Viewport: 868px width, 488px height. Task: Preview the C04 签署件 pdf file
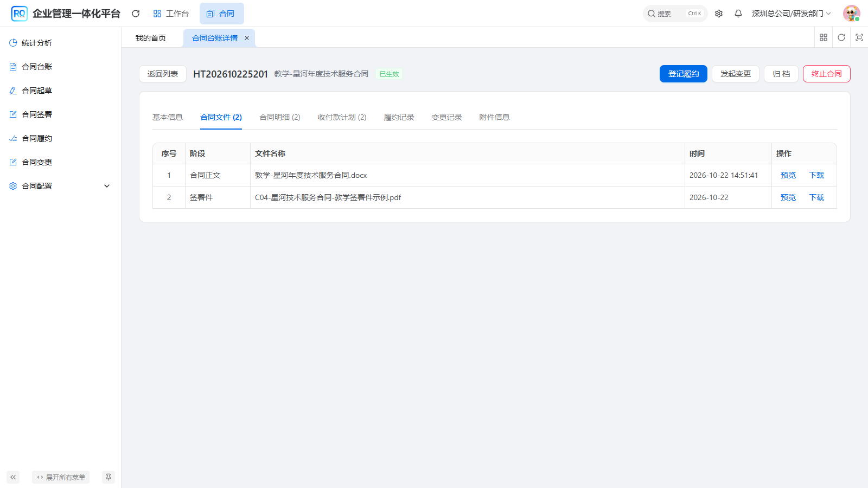(788, 197)
